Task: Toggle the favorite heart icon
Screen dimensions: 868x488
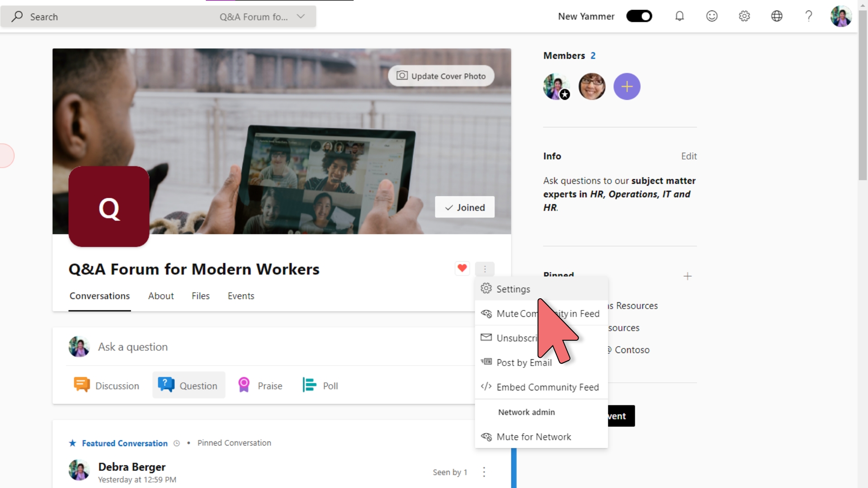Action: 462,268
